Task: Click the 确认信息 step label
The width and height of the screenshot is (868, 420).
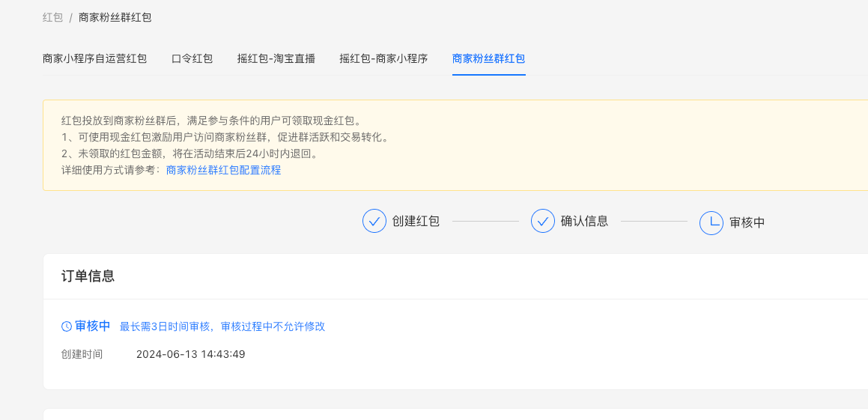Action: coord(585,222)
